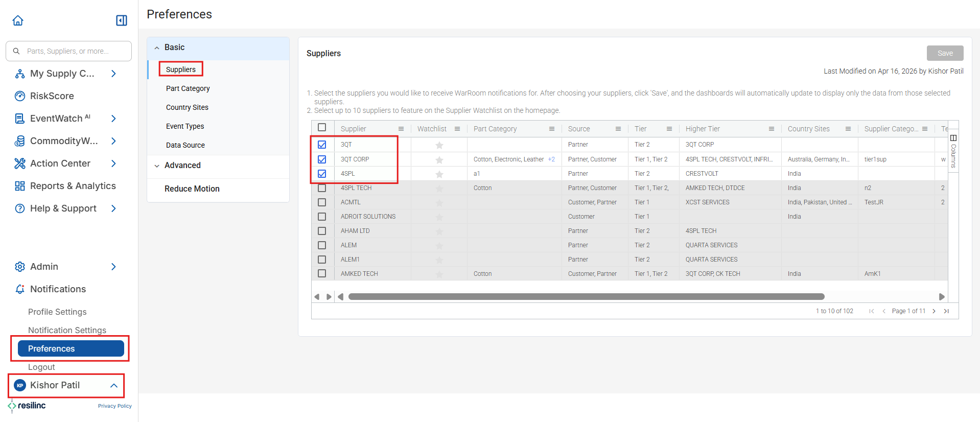Expand EventWatch submenu arrow

point(113,119)
